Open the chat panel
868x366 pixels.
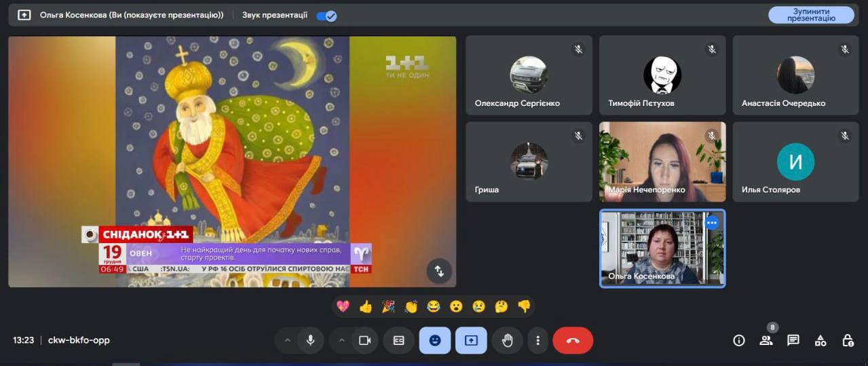(793, 340)
